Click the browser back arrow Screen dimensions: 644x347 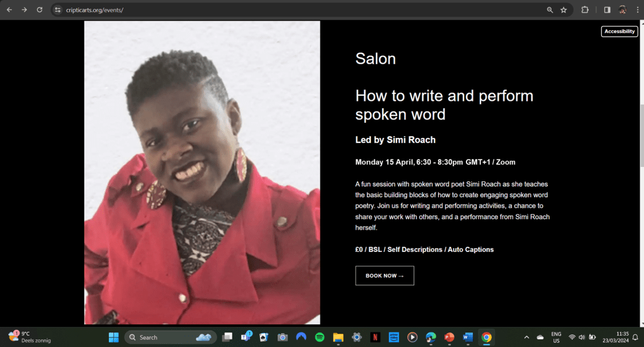[x=9, y=10]
